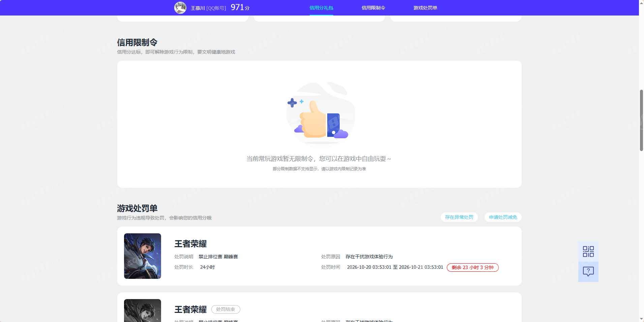Click the first card's 王者荣耀 title

pos(190,243)
